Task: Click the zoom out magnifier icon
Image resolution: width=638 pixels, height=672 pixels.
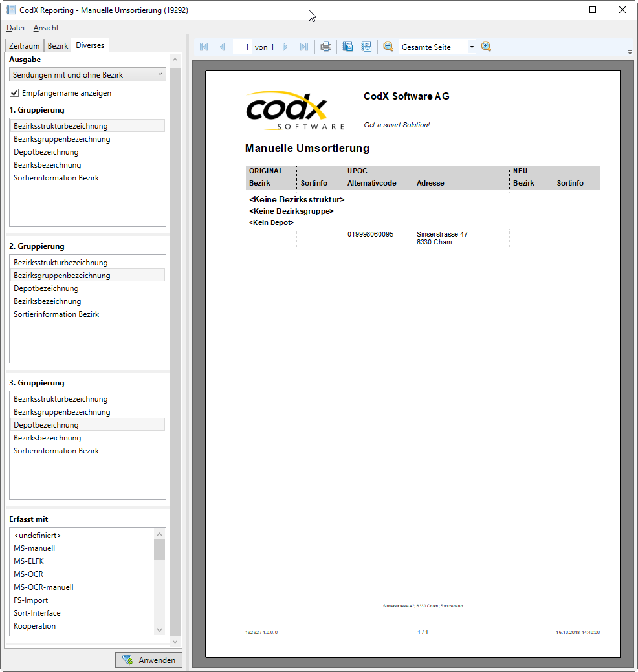Action: (x=388, y=47)
